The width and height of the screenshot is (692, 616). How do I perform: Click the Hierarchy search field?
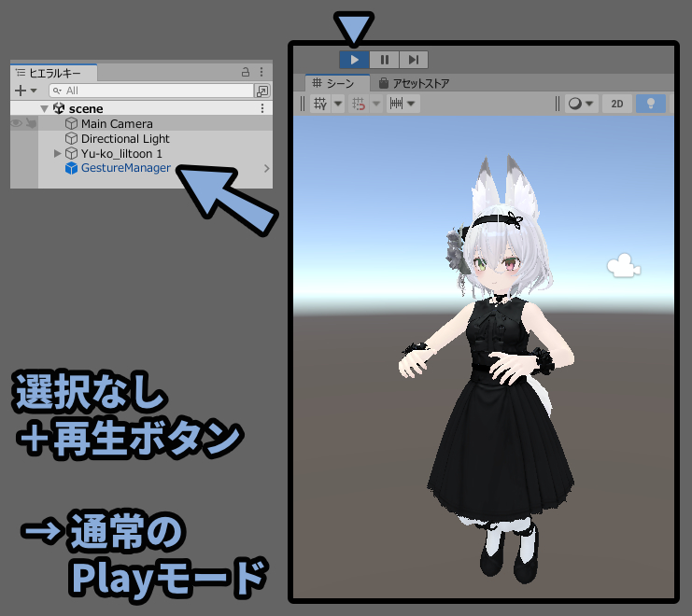pyautogui.click(x=151, y=91)
